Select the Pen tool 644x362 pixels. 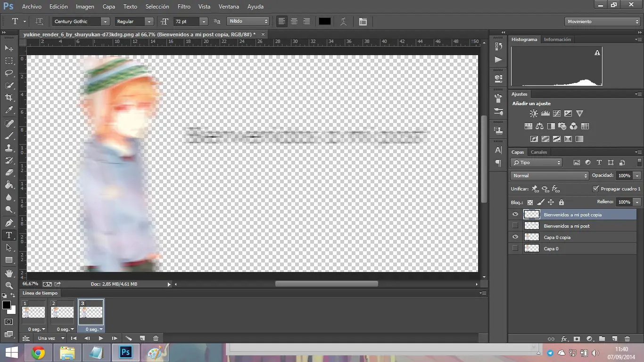(x=9, y=222)
